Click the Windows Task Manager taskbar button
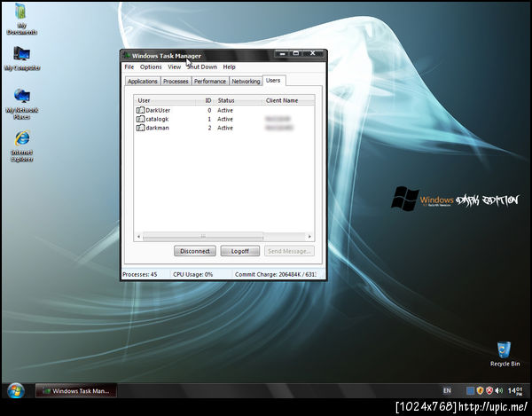 76,391
